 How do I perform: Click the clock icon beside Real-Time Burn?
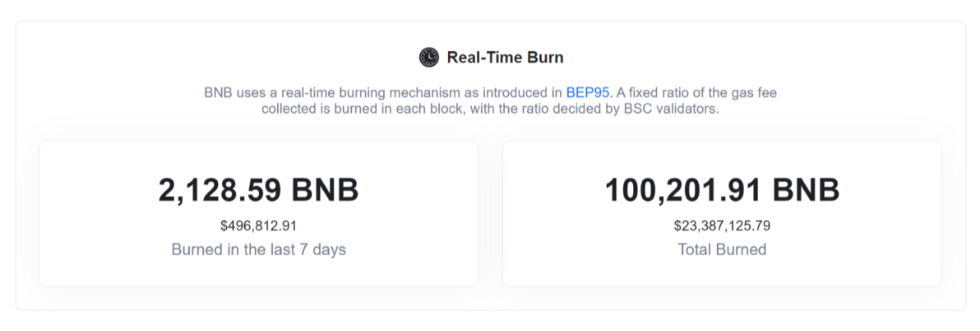click(x=429, y=58)
